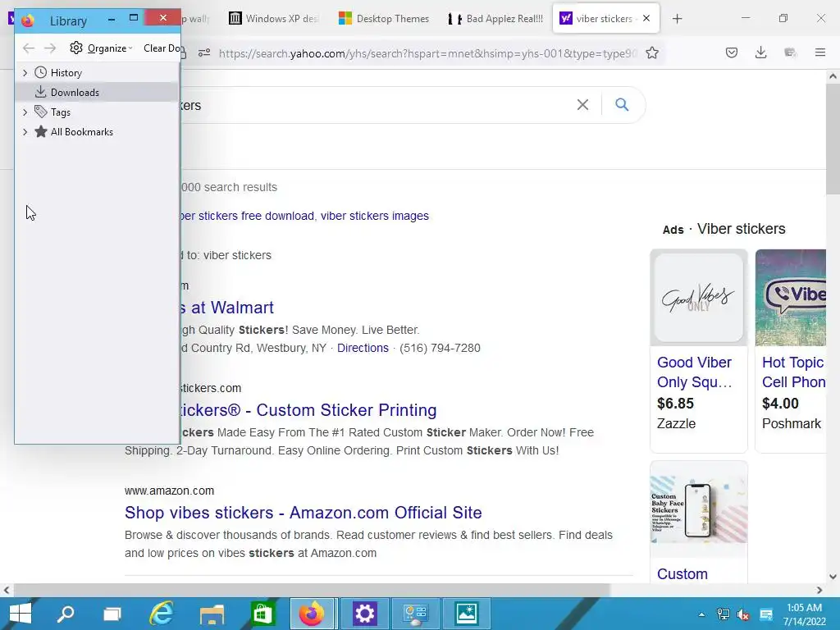Click the Good Vibes Only product image
Screen dimensions: 840x630
click(x=699, y=297)
